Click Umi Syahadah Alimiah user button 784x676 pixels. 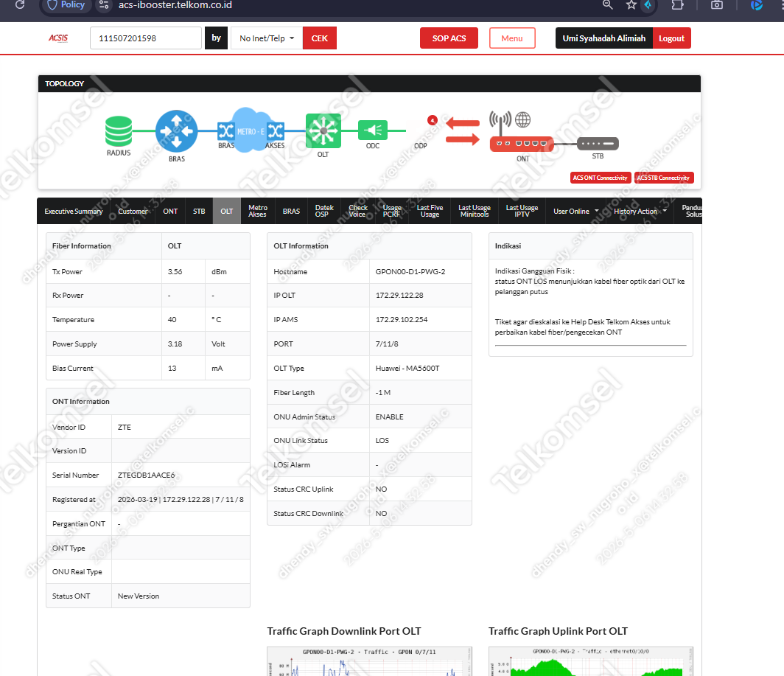604,38
